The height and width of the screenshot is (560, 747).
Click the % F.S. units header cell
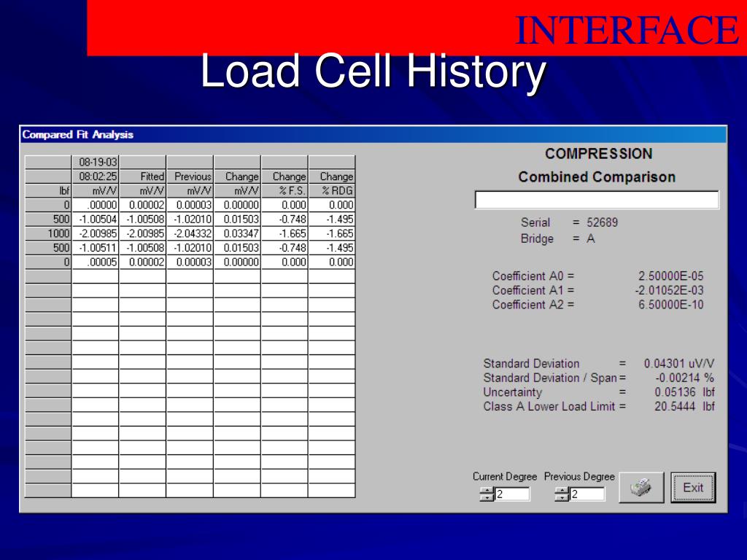pyautogui.click(x=285, y=190)
